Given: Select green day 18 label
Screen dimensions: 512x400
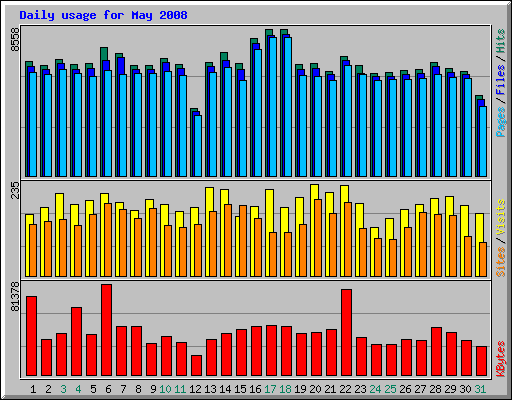Looking at the screenshot, I should (x=285, y=389).
